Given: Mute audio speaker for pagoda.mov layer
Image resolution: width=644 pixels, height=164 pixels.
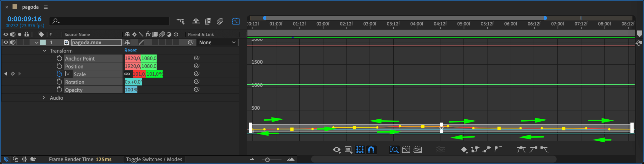Looking at the screenshot, I should [x=13, y=42].
